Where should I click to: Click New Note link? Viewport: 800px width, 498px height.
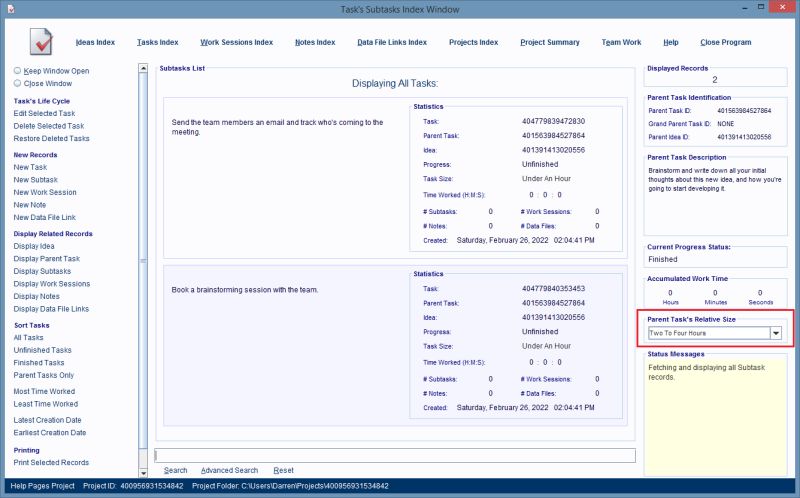[30, 205]
